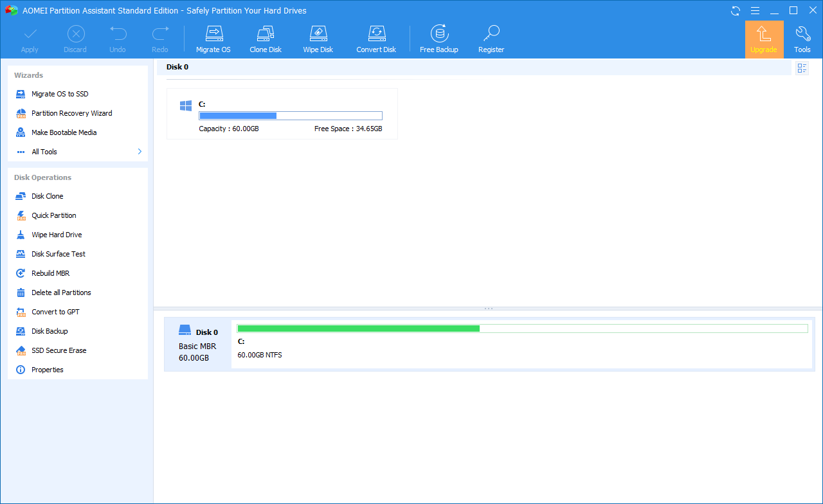Click the refresh icon in title bar

tap(736, 10)
